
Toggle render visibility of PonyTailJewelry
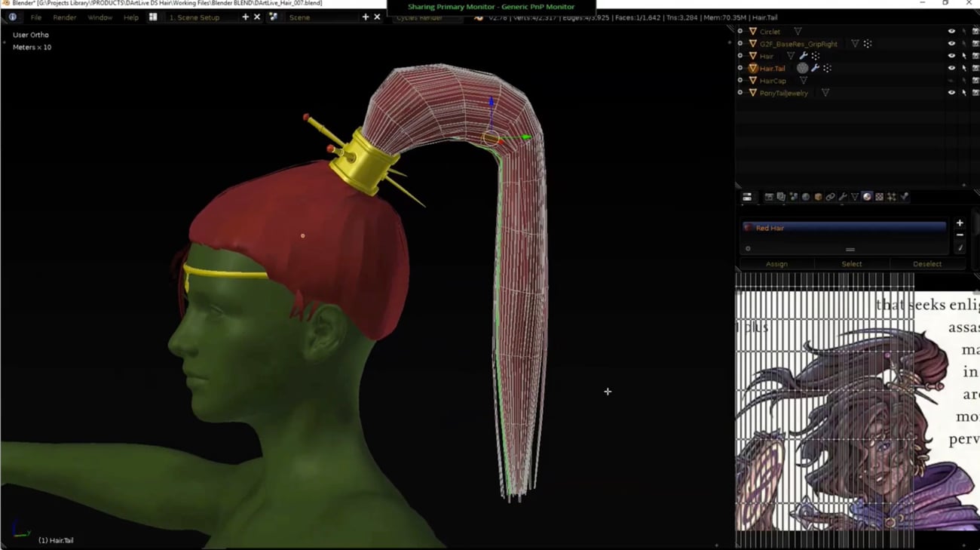tap(975, 92)
